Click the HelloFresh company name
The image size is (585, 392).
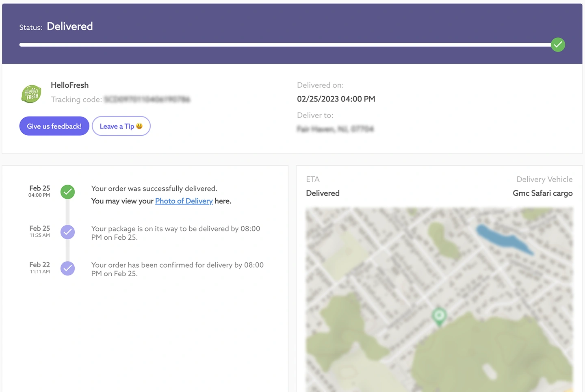tap(69, 85)
